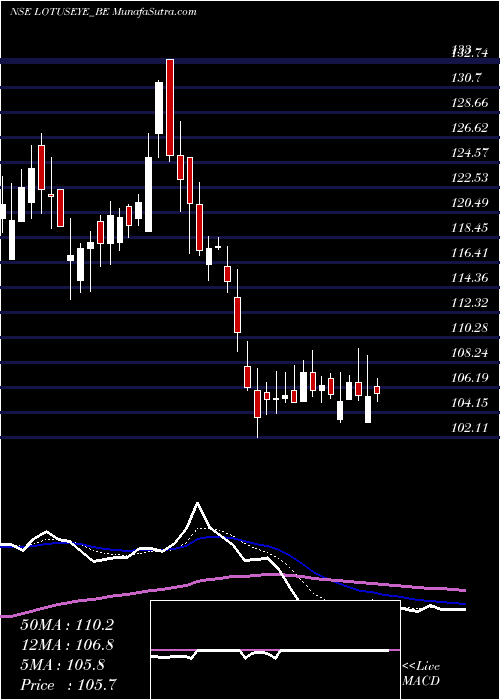Click the 108.24 price axis label

coord(470,353)
